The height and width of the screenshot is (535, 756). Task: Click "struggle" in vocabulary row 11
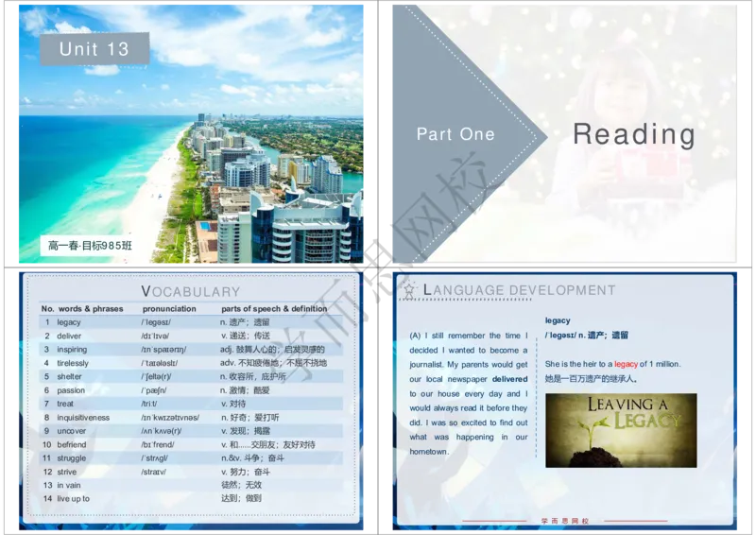(72, 458)
